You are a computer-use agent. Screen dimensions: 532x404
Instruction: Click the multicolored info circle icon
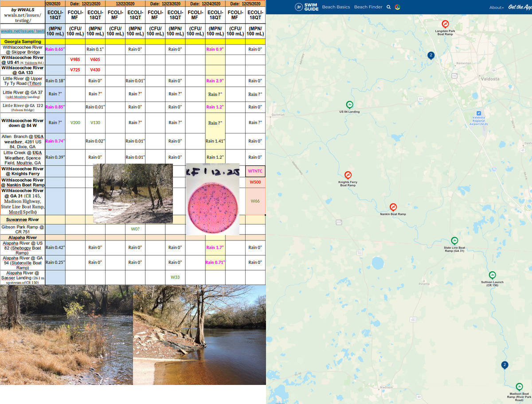tap(398, 7)
